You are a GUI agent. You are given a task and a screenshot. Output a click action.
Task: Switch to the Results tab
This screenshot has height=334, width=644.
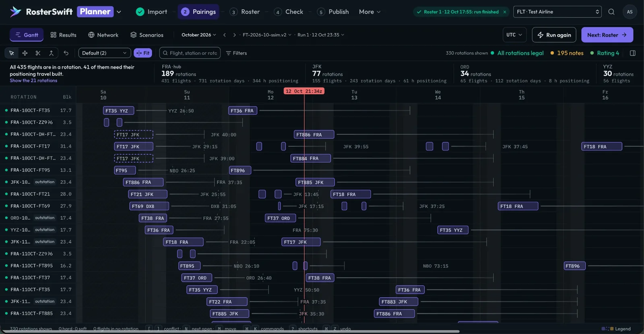(63, 35)
